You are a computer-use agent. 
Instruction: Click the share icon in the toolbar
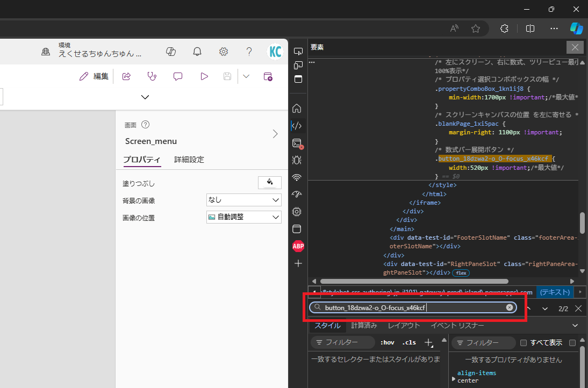point(126,76)
